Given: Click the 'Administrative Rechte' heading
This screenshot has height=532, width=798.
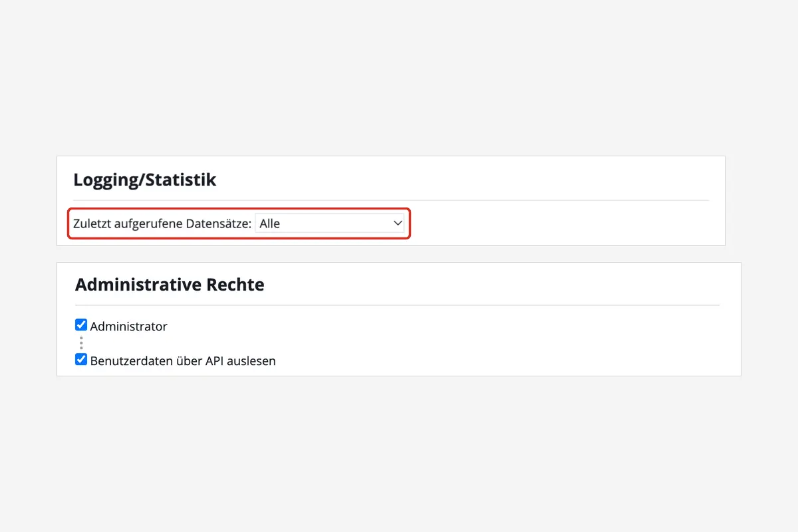Looking at the screenshot, I should click(170, 285).
